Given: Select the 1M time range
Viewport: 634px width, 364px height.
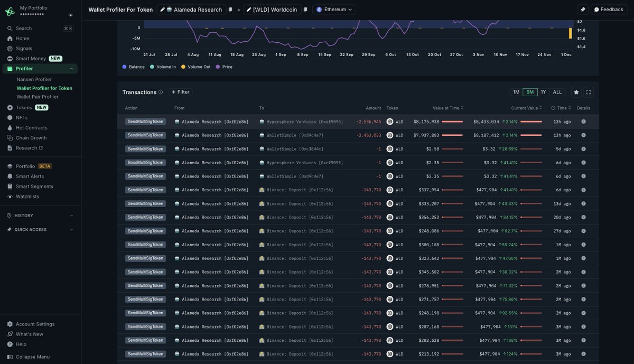Looking at the screenshot, I should coord(516,92).
